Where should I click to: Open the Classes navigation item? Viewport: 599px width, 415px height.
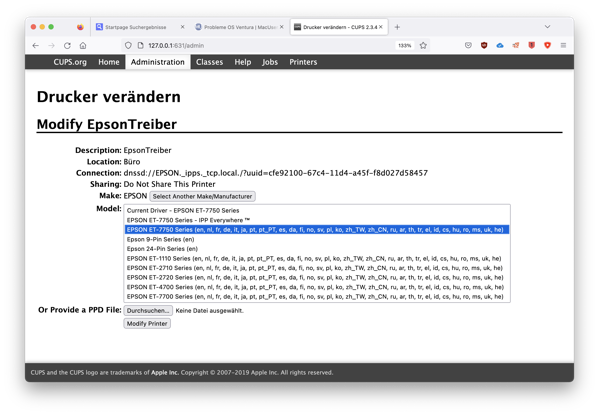click(209, 62)
